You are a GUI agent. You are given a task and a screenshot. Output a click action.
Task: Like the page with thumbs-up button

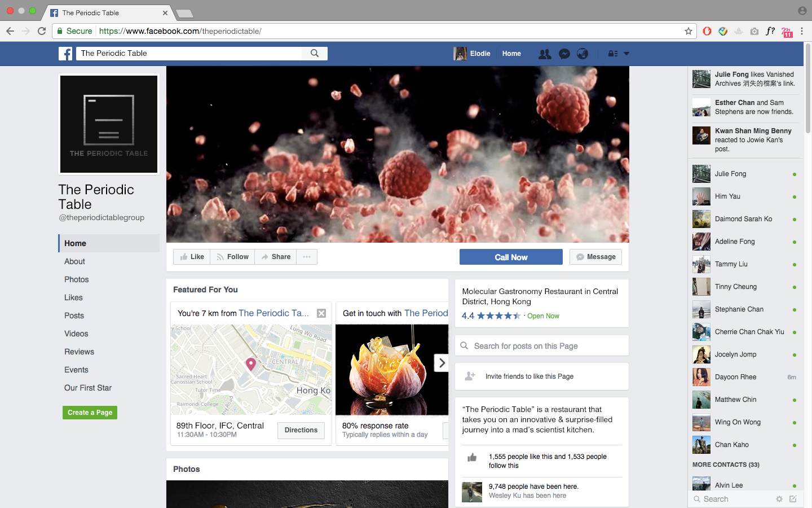192,257
